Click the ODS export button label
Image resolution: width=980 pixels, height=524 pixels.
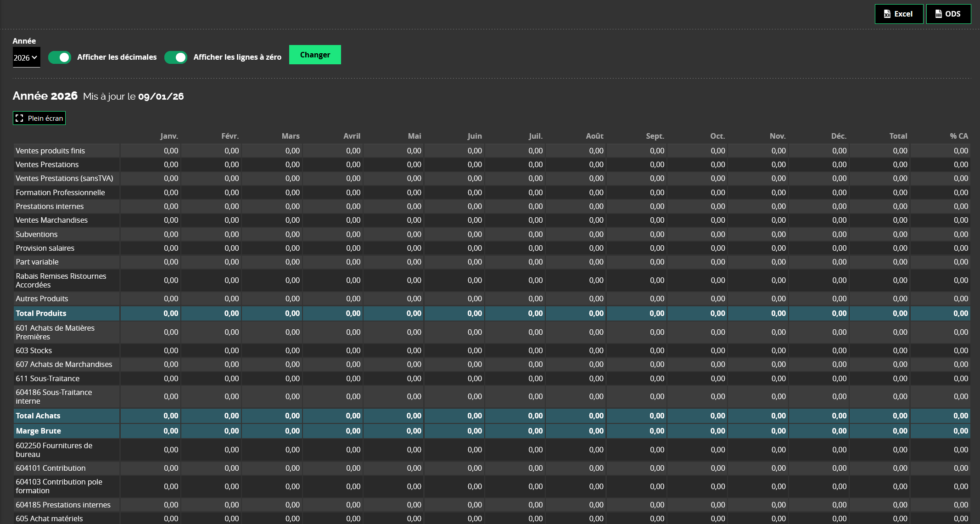[953, 14]
